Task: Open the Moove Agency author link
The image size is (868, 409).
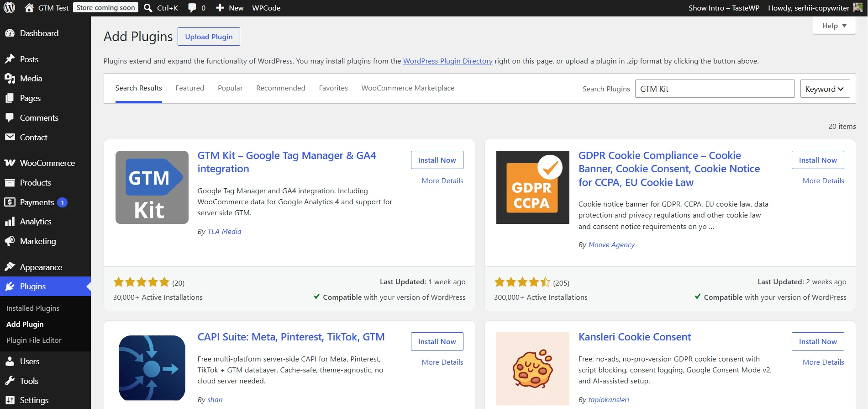Action: tap(611, 245)
